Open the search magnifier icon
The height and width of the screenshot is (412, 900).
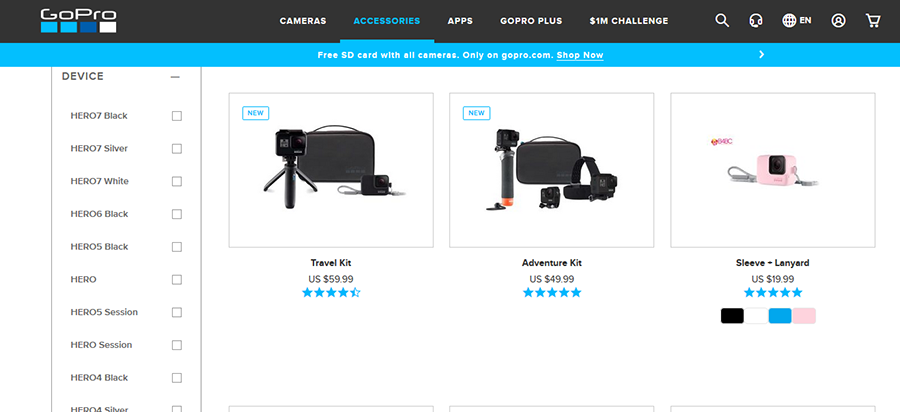tap(722, 21)
